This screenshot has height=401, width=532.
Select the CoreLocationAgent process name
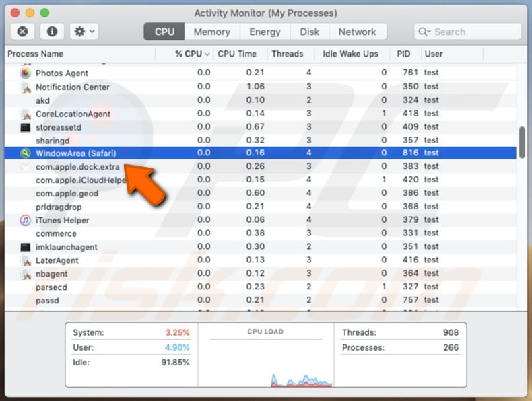tap(73, 114)
